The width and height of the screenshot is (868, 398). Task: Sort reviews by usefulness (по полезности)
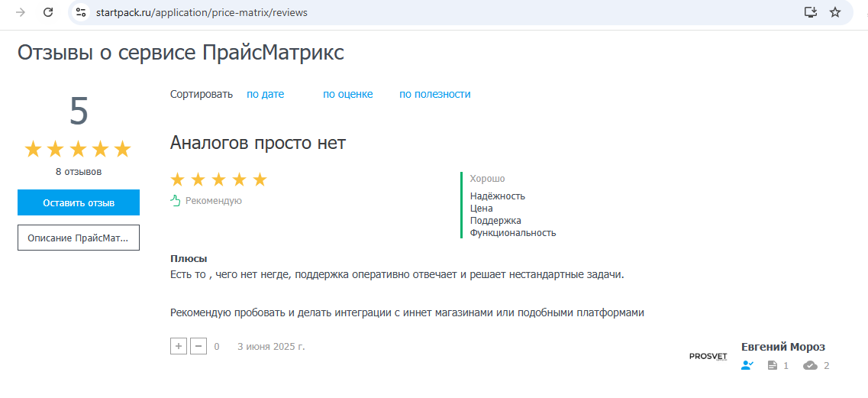point(434,94)
